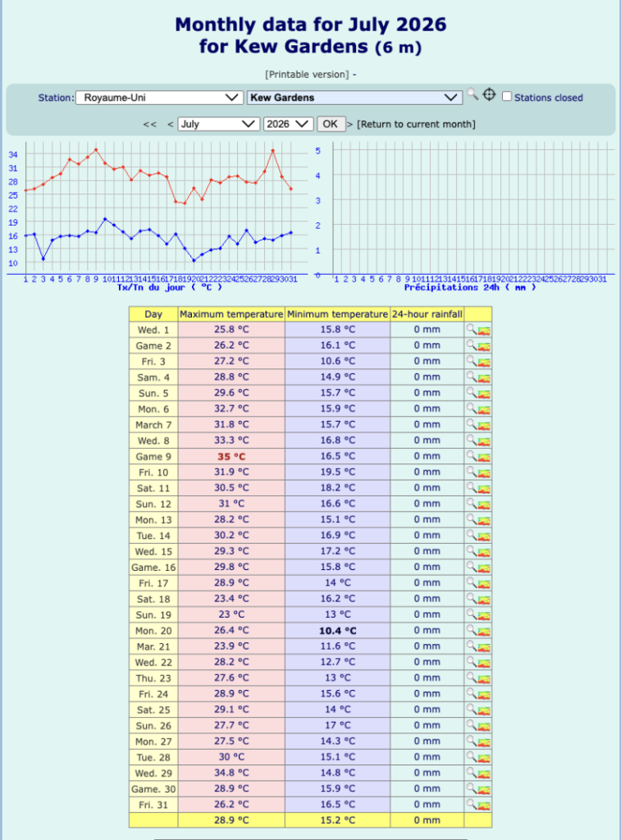Screen dimensions: 621x840
Task: Click magnifier icon in Mon. 20 row
Action: click(x=471, y=629)
